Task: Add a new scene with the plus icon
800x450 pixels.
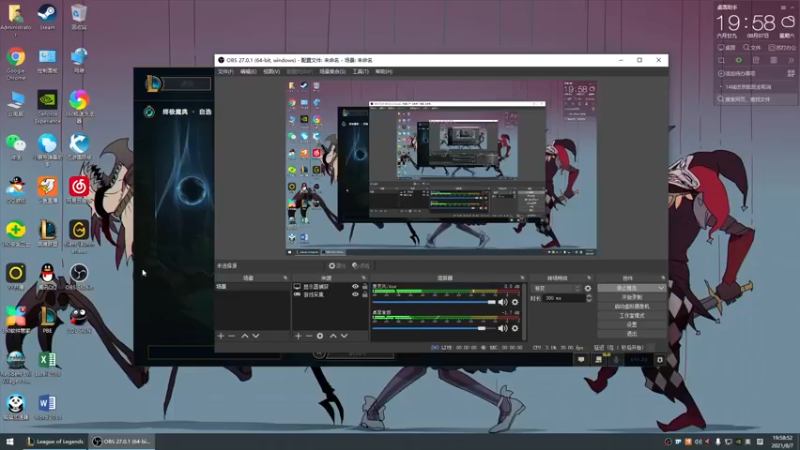Action: (221, 336)
